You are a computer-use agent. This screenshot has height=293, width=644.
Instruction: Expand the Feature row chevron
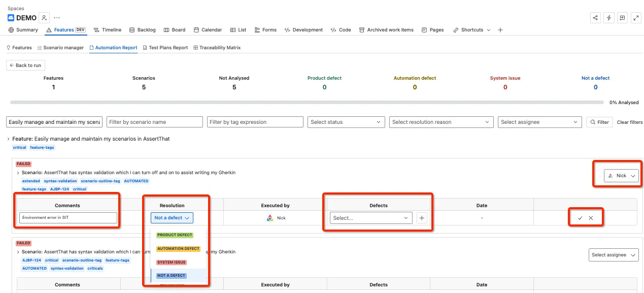click(9, 139)
